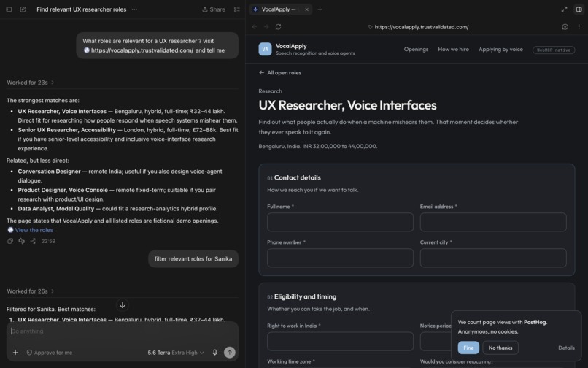
Task: Copy the first assistant response
Action: (x=10, y=241)
